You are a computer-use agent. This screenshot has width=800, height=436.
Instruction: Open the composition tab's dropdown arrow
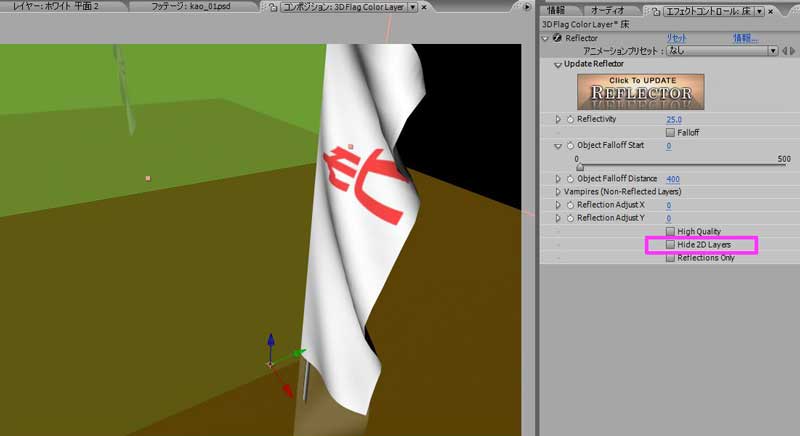click(413, 7)
